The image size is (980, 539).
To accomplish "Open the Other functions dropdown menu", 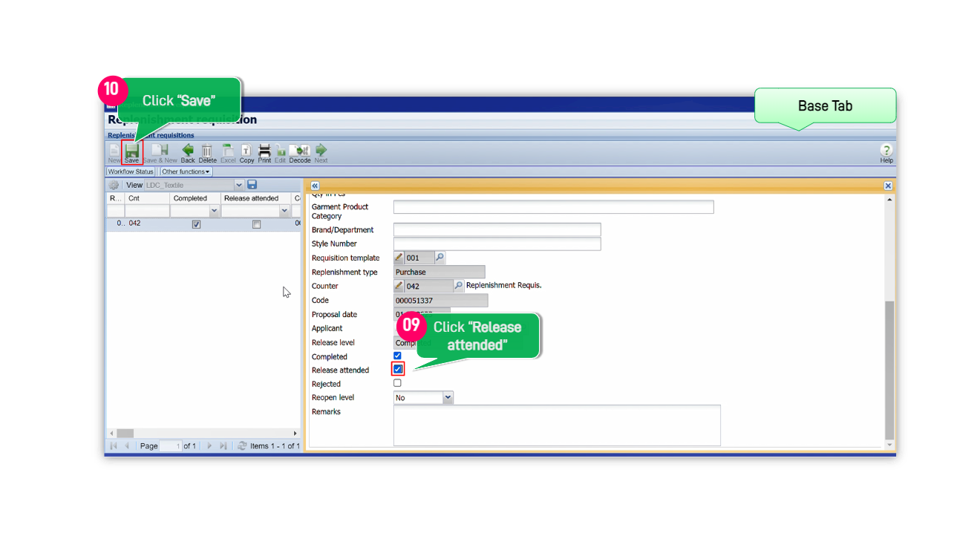I will (186, 171).
